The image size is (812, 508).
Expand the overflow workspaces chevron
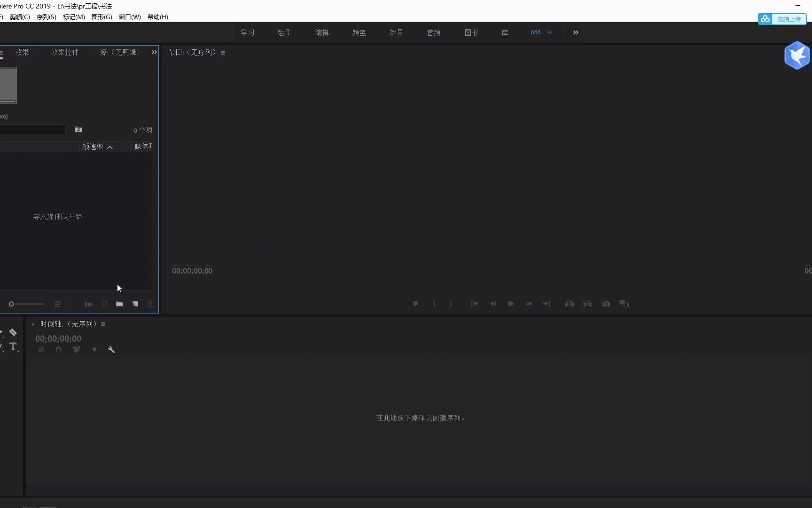pyautogui.click(x=576, y=32)
